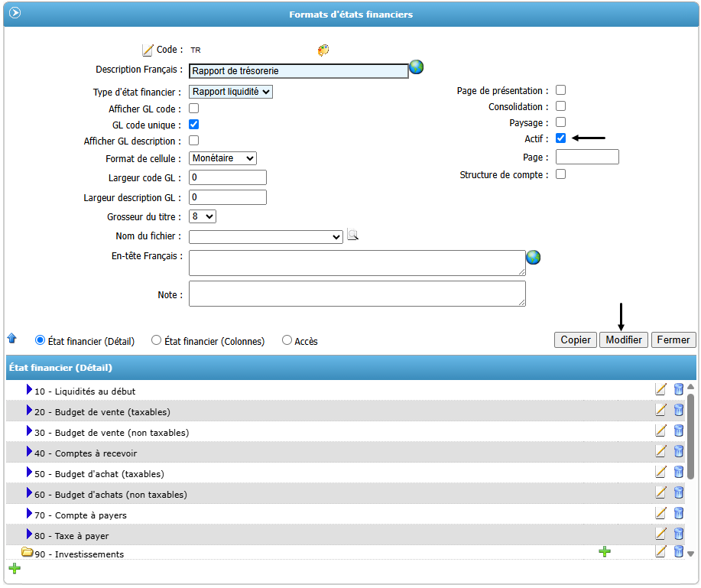The height and width of the screenshot is (588, 701).
Task: Expand 40 - Comptes à recevoir
Action: pyautogui.click(x=29, y=451)
